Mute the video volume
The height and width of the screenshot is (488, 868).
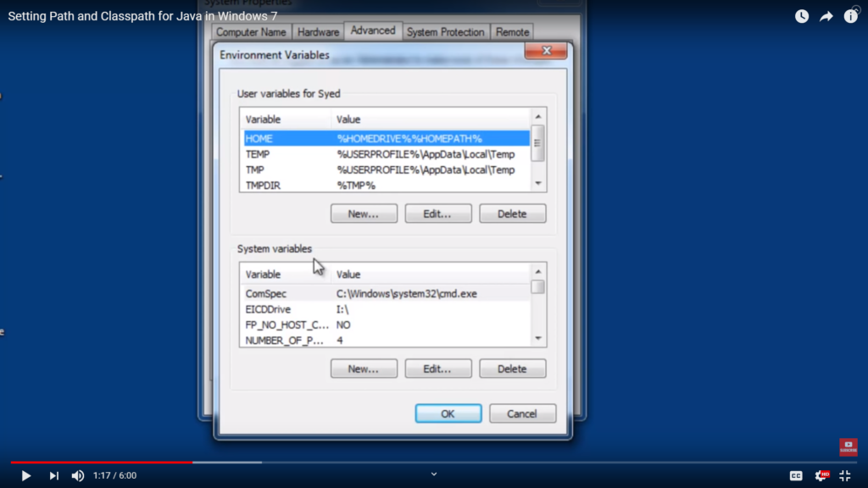click(78, 475)
